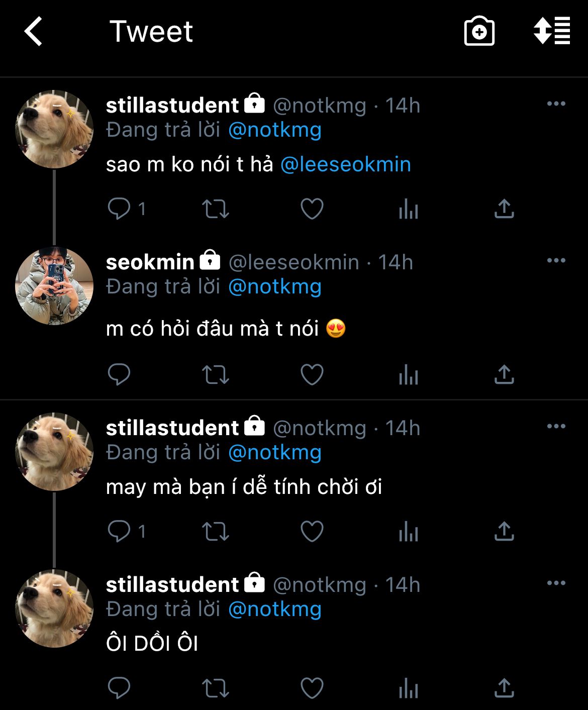Open more options menu on seokmin's tweet
The width and height of the screenshot is (588, 710).
coord(556,261)
